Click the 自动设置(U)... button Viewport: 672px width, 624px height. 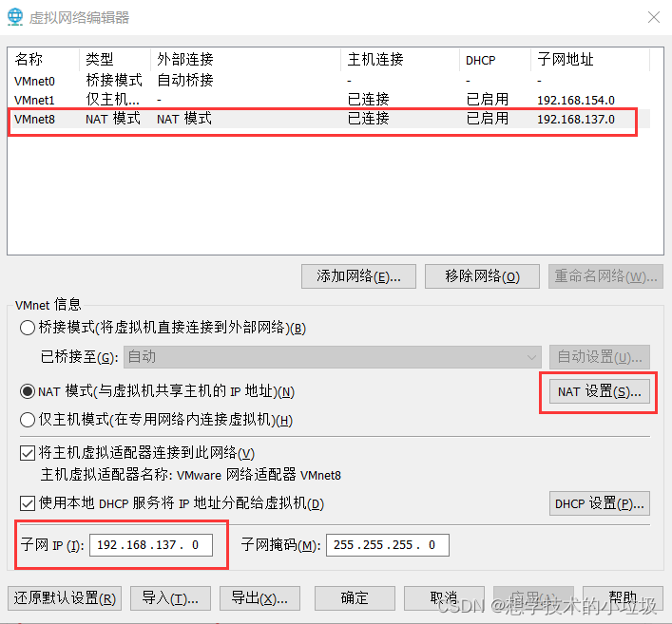click(x=600, y=357)
